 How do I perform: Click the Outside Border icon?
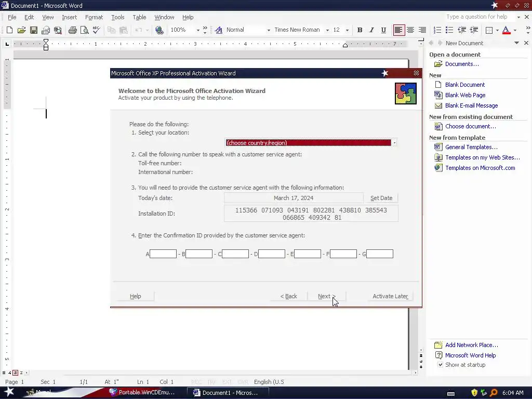[x=489, y=30]
